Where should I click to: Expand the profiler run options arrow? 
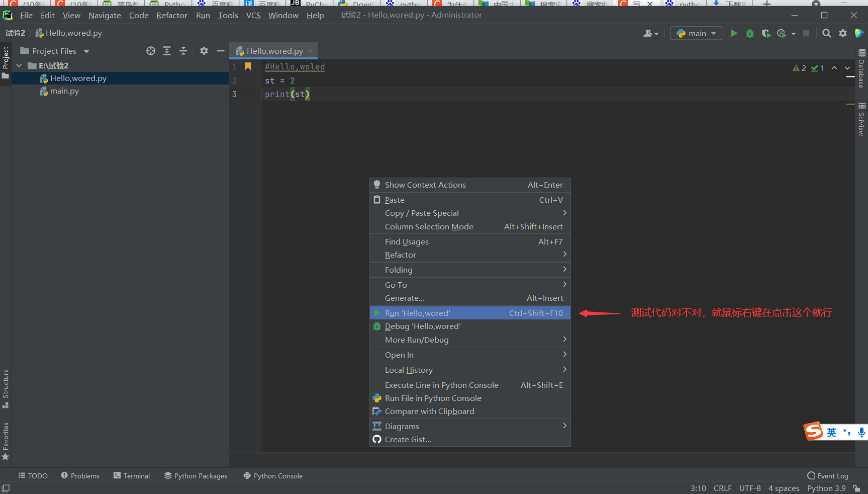pos(794,34)
